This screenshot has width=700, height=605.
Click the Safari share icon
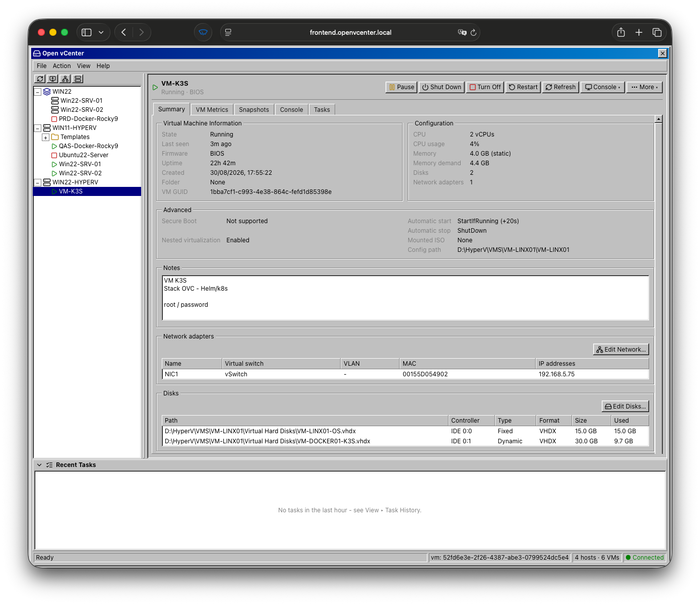click(x=621, y=32)
